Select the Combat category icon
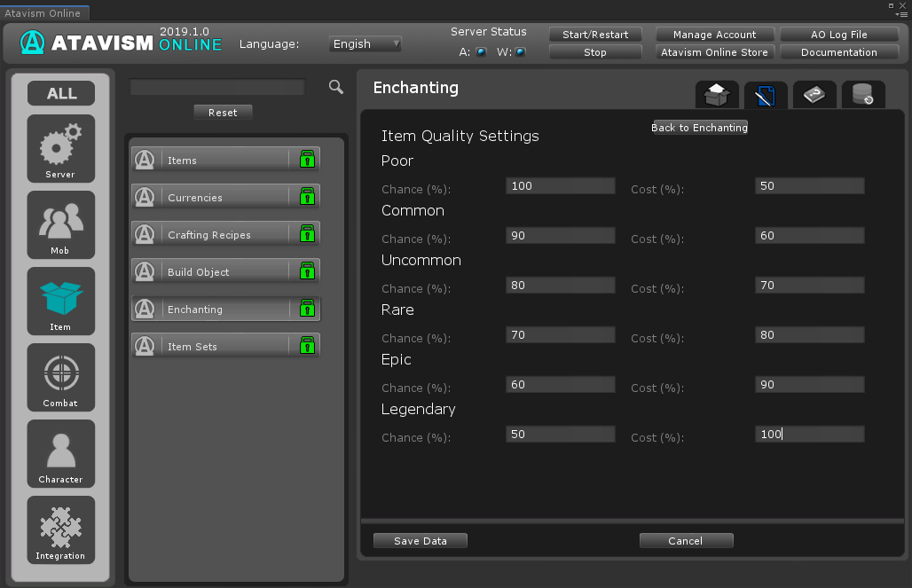Image resolution: width=912 pixels, height=588 pixels. (x=60, y=377)
